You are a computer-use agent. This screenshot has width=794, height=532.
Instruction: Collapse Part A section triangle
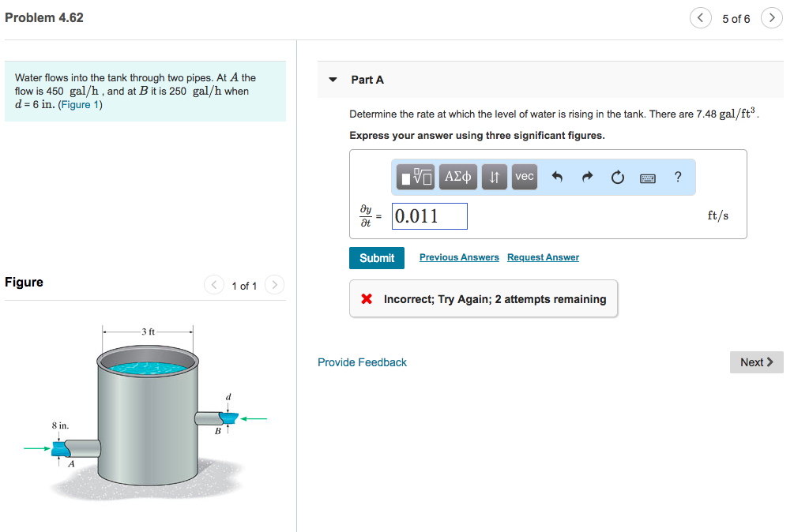333,80
